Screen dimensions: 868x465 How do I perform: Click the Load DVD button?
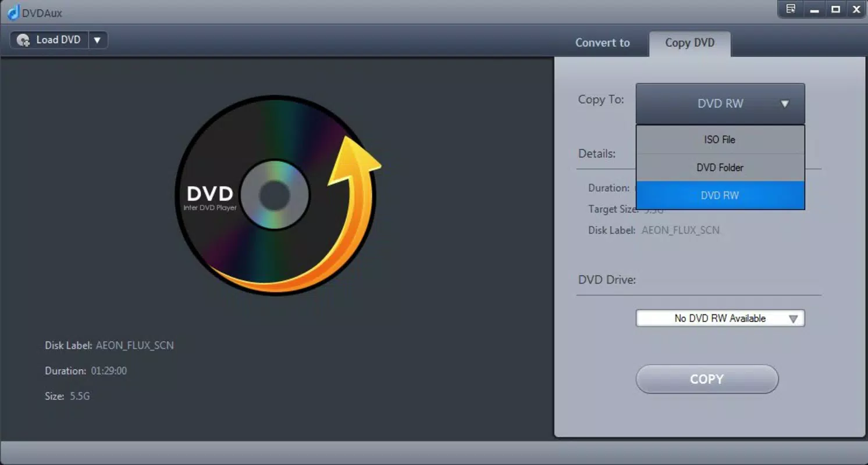[49, 40]
